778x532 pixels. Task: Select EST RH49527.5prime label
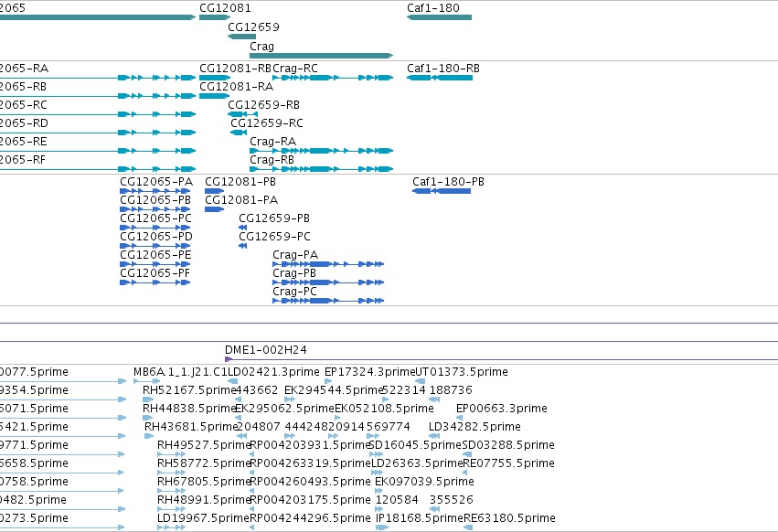coord(204,446)
